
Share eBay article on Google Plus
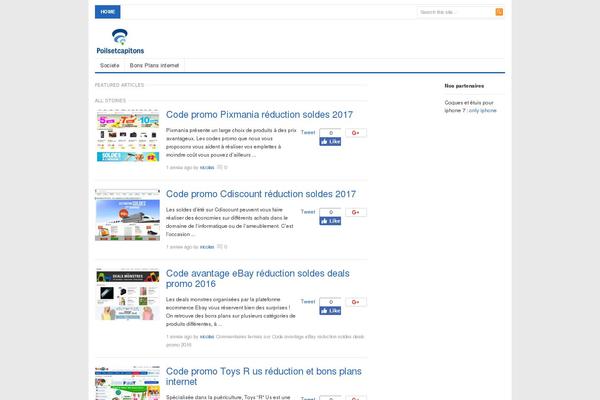pyautogui.click(x=356, y=302)
